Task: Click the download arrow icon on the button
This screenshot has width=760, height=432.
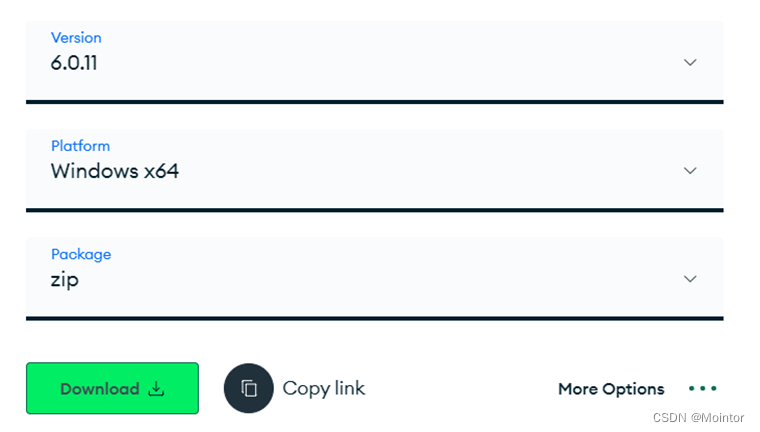Action: pos(156,389)
